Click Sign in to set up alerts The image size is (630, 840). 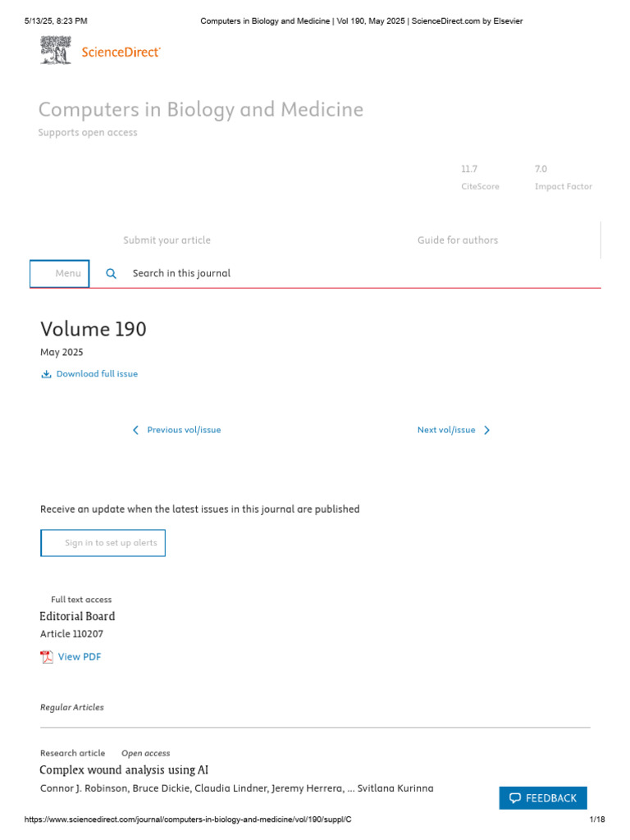(x=103, y=543)
